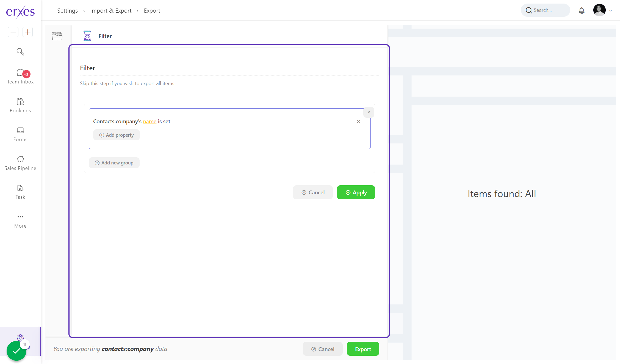The height and width of the screenshot is (364, 620).
Task: Click the minus button under the erxes logo
Action: [13, 32]
